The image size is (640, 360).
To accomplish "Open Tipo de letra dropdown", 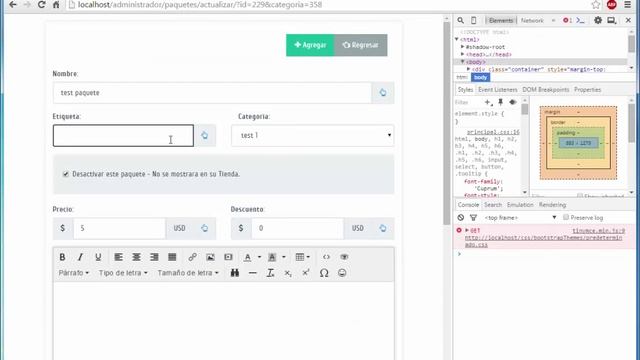I will [x=123, y=273].
